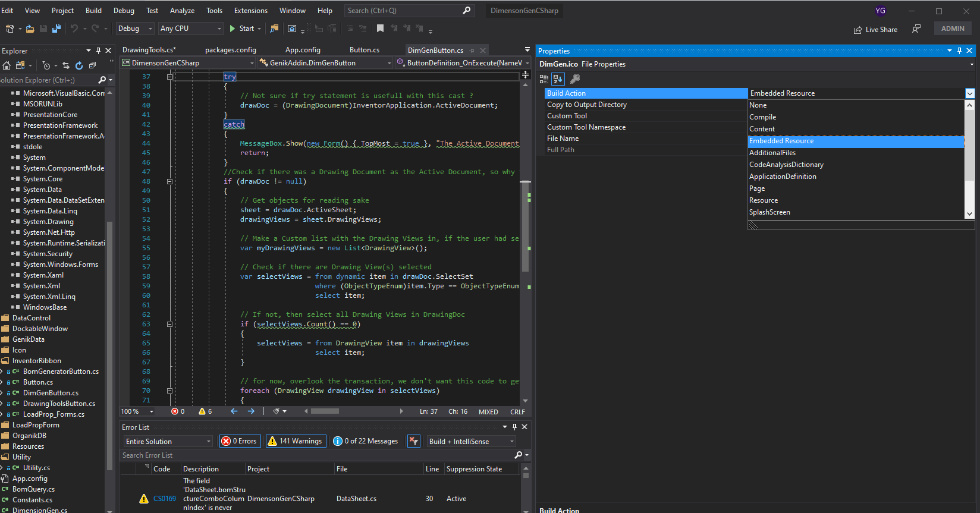Open the GenikAddin.DimGenButton class dropdown
This screenshot has height=513, width=980.
(325, 63)
